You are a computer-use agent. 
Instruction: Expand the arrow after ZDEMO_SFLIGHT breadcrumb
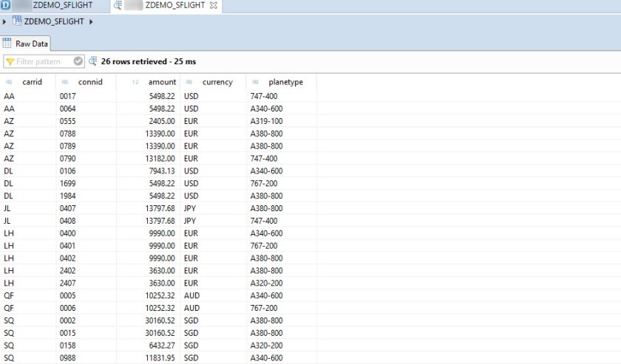91,21
